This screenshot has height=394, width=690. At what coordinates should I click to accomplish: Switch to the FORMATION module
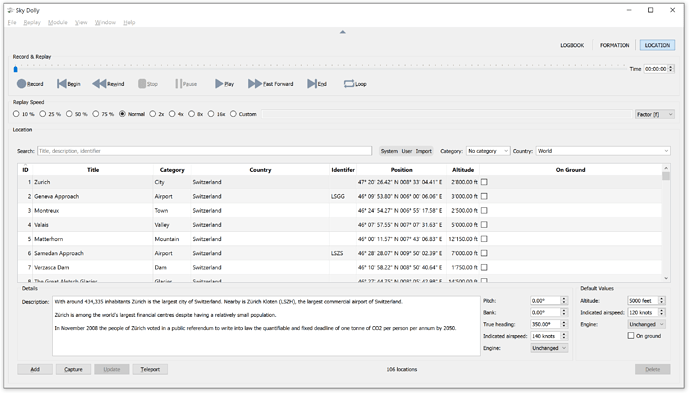tap(614, 45)
